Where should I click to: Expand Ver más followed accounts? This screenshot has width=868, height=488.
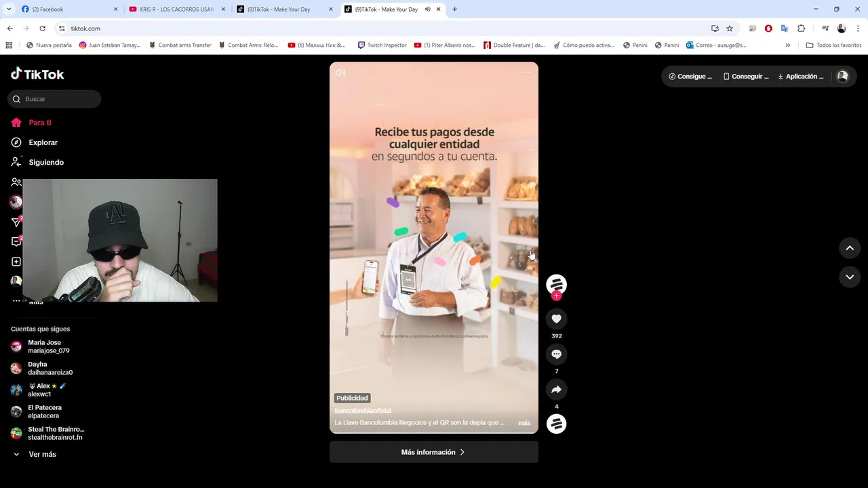[x=42, y=454]
